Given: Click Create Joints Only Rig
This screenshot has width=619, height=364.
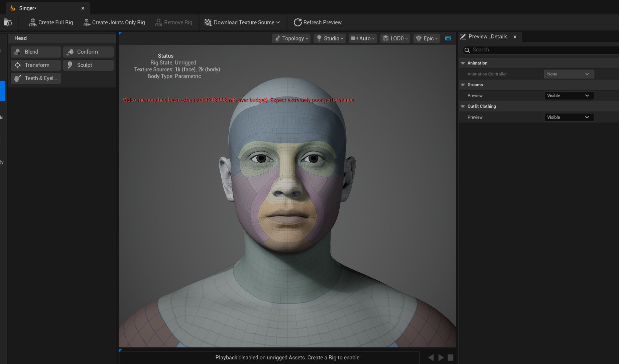Looking at the screenshot, I should tap(114, 22).
